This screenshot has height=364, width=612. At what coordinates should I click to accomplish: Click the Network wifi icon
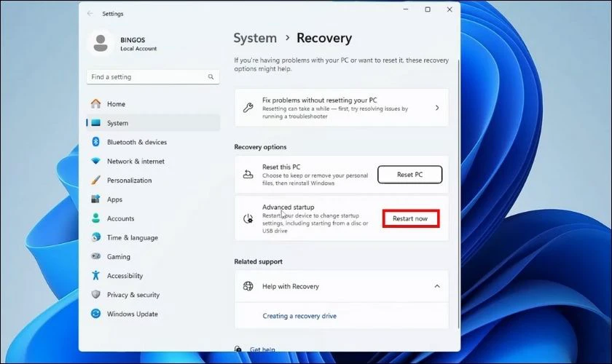pyautogui.click(x=95, y=161)
